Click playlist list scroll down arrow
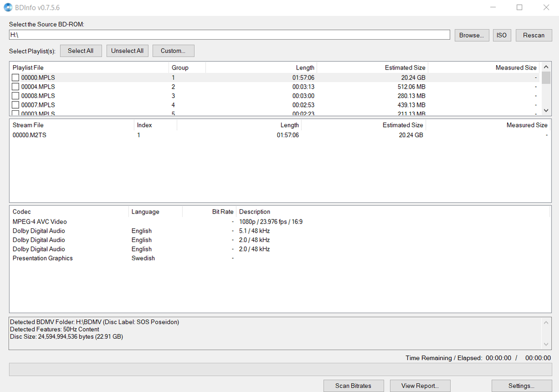559x392 pixels. click(x=546, y=111)
